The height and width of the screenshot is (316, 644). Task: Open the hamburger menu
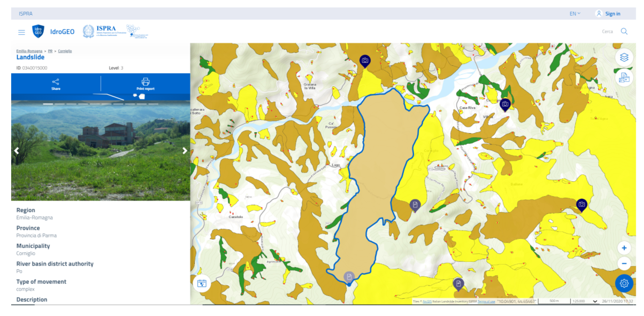pyautogui.click(x=22, y=32)
